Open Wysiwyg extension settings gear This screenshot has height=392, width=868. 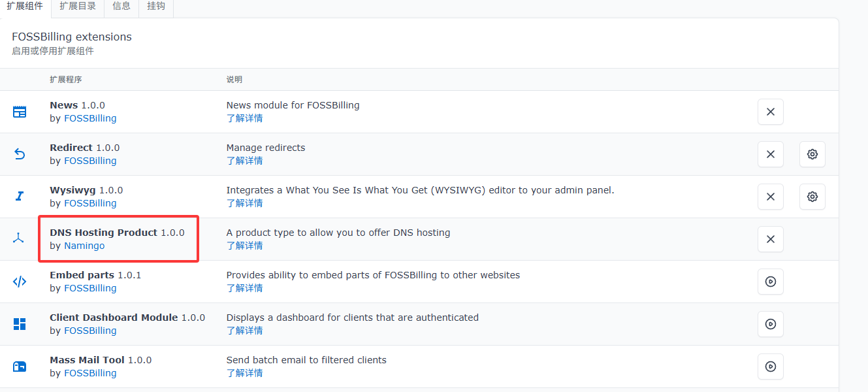click(x=812, y=197)
